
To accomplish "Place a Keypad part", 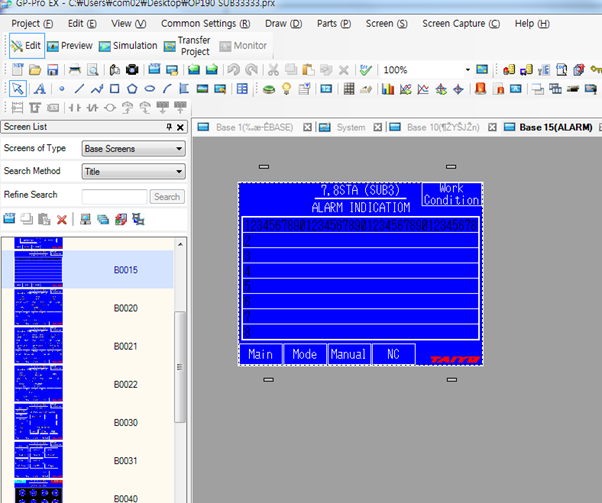I will pyautogui.click(x=349, y=89).
